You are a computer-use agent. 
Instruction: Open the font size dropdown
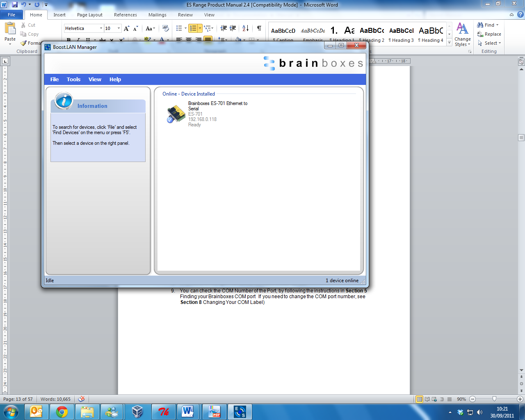pos(119,28)
